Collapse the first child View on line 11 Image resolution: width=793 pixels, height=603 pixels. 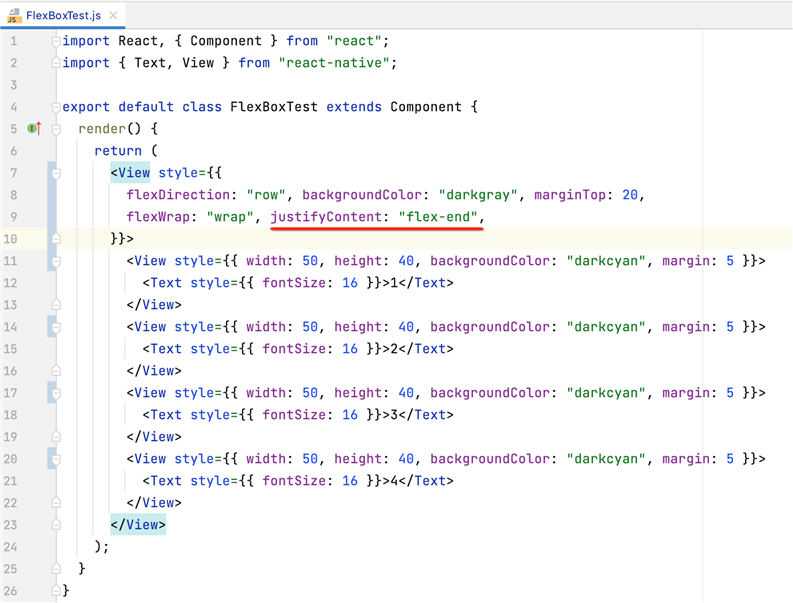pyautogui.click(x=56, y=261)
